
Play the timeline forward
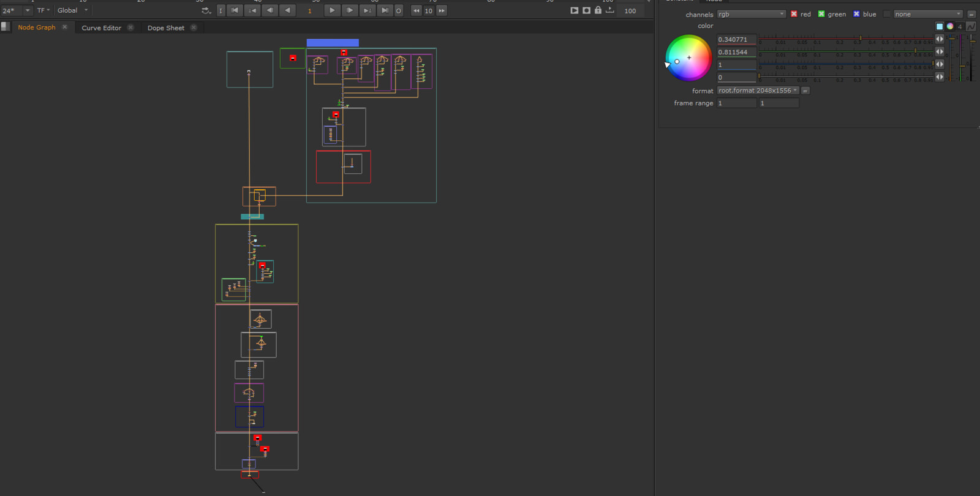point(332,10)
